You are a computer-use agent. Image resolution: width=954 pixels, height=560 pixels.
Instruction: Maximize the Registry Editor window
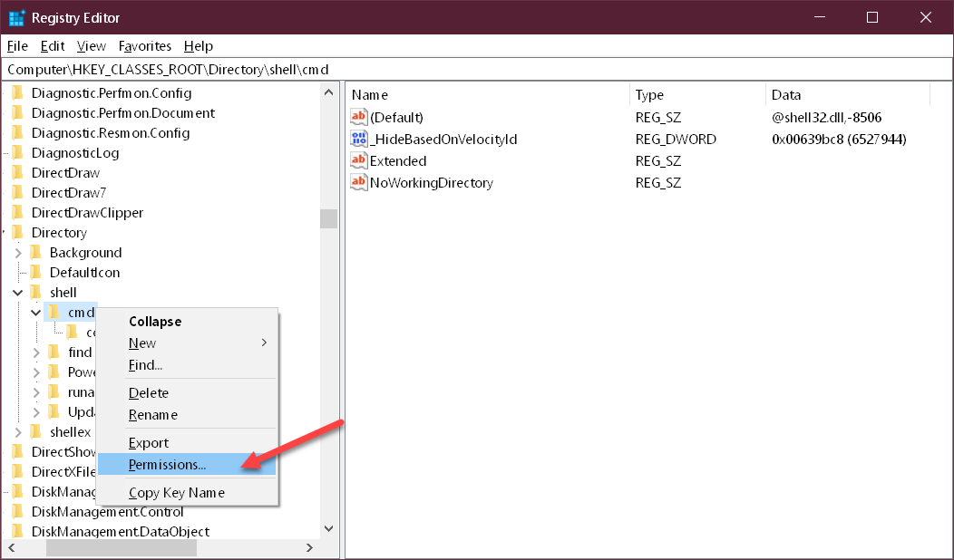872,17
